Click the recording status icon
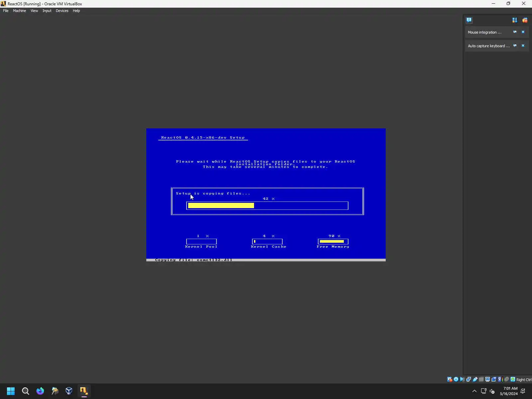 pyautogui.click(x=494, y=379)
